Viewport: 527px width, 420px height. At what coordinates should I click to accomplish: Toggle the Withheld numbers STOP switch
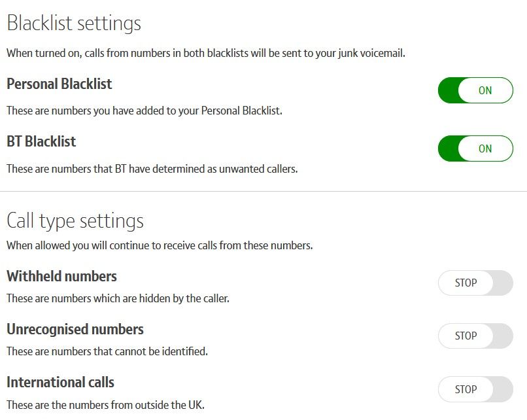[x=475, y=283]
